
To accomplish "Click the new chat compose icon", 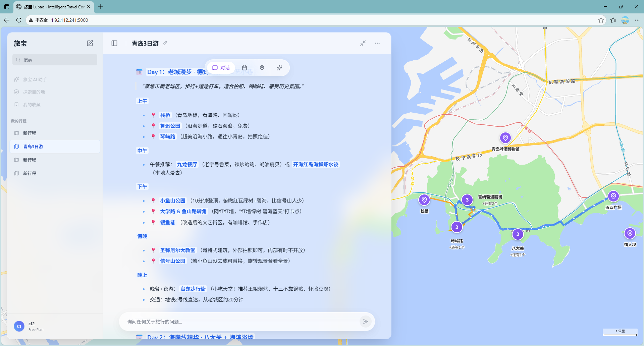I will click(90, 43).
